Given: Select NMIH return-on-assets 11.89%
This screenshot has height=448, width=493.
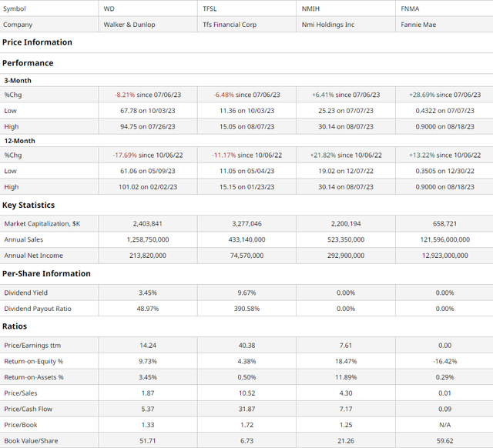Looking at the screenshot, I should (x=346, y=377).
